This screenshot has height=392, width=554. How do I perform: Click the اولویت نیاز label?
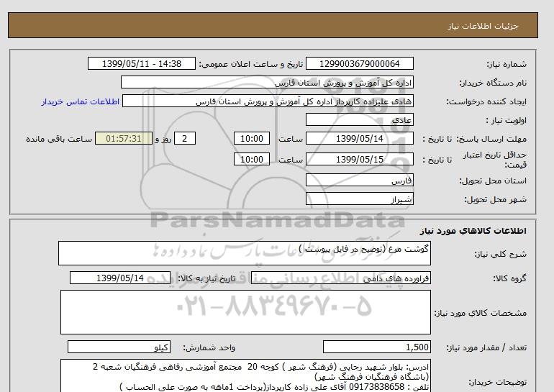pos(507,120)
